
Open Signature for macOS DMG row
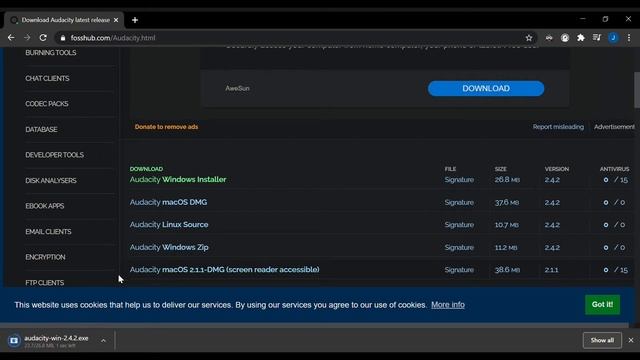(x=459, y=202)
